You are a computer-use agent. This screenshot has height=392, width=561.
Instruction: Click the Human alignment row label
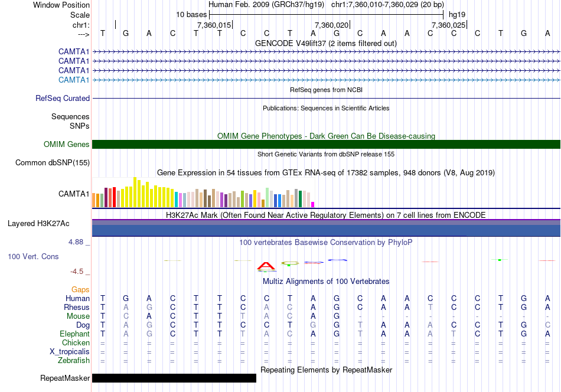pos(77,298)
